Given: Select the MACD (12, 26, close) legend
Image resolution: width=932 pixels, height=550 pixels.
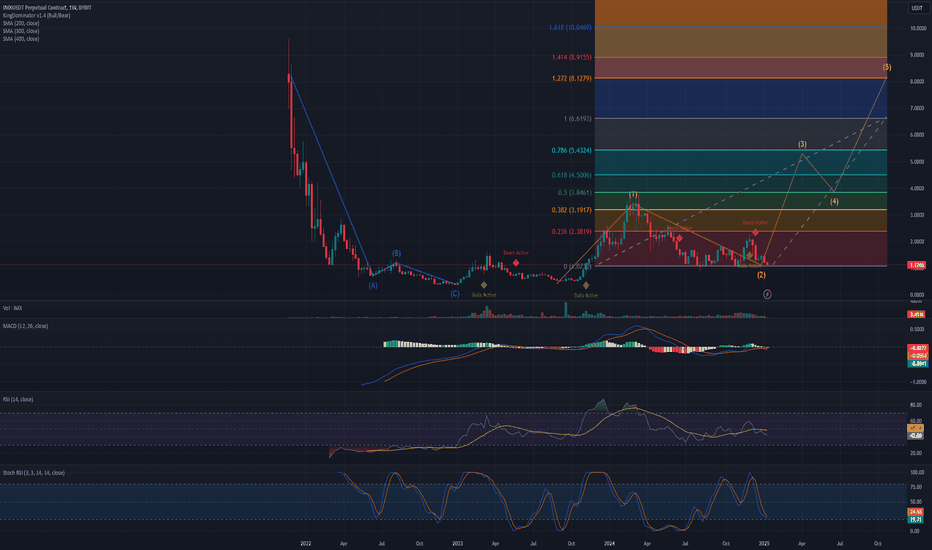Looking at the screenshot, I should click(x=25, y=326).
